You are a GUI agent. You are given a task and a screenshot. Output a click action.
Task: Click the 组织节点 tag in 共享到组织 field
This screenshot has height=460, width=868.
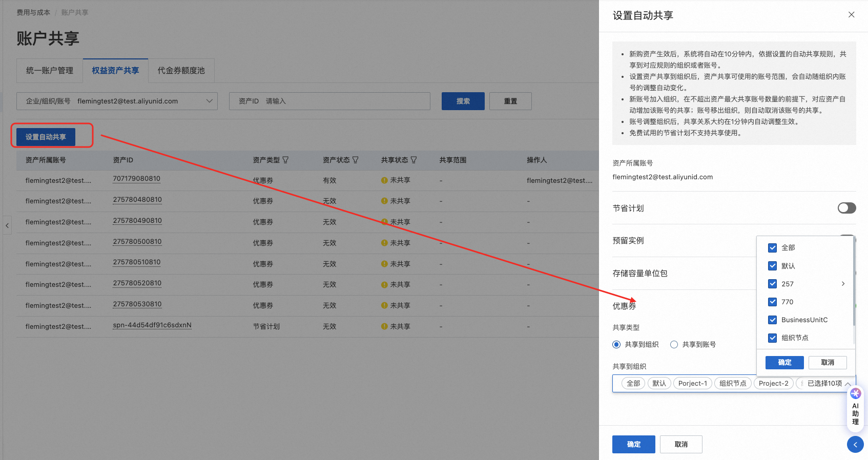(733, 384)
